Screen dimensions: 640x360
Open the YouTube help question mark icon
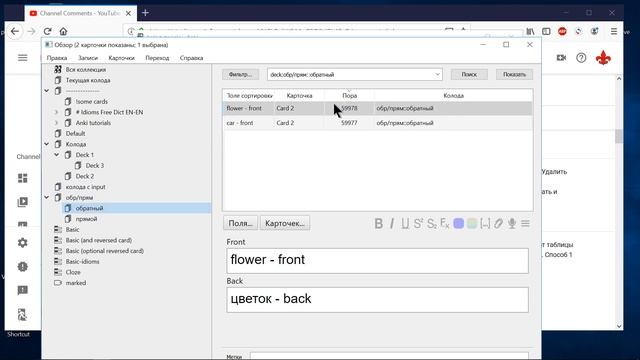coord(581,58)
